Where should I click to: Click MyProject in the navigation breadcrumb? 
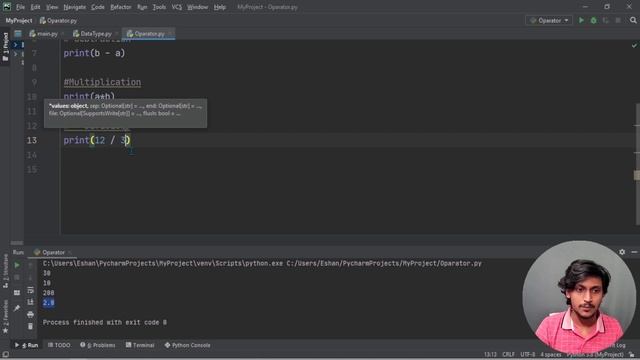(x=19, y=20)
